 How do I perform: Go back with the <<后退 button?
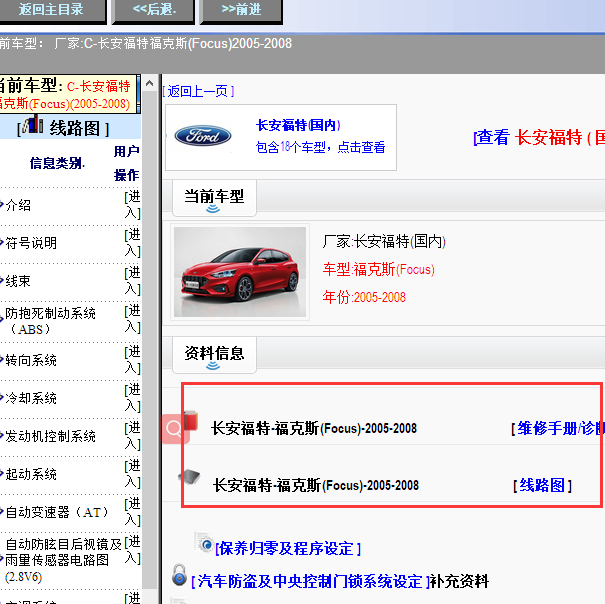coord(153,11)
